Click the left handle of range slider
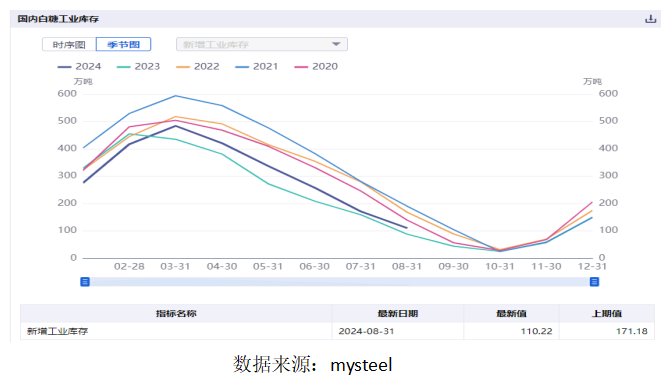Screen dimensions: 669x382 85,282
